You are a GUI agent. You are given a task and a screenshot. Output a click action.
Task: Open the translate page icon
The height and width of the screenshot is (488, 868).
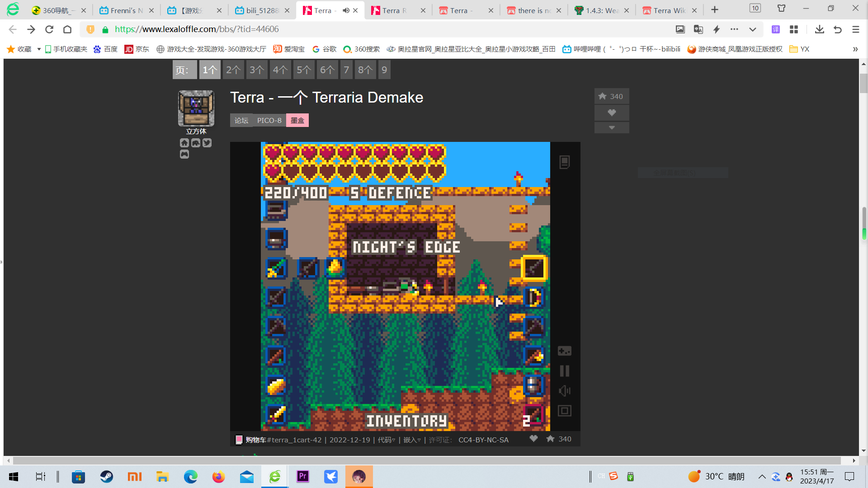[x=698, y=29]
